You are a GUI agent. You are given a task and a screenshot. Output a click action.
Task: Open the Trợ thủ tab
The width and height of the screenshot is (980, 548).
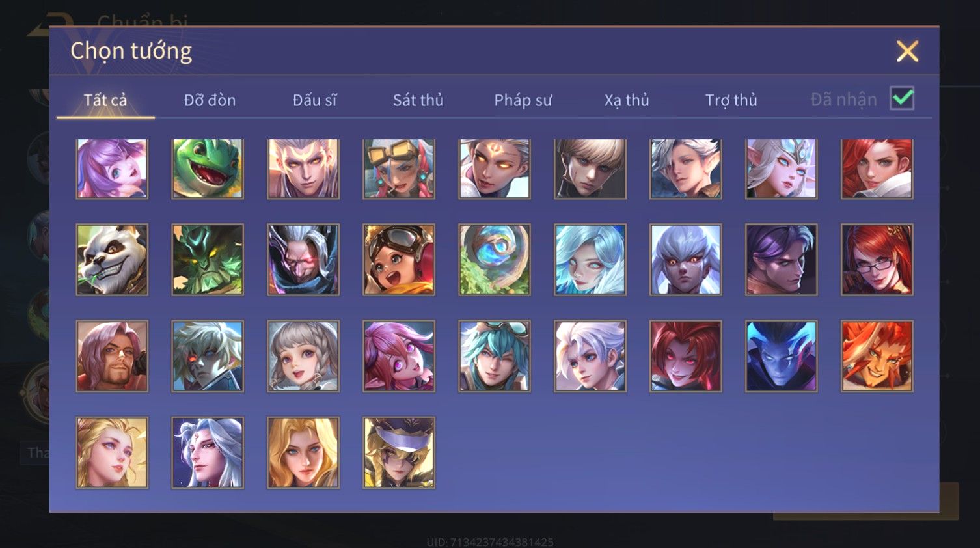coord(731,100)
